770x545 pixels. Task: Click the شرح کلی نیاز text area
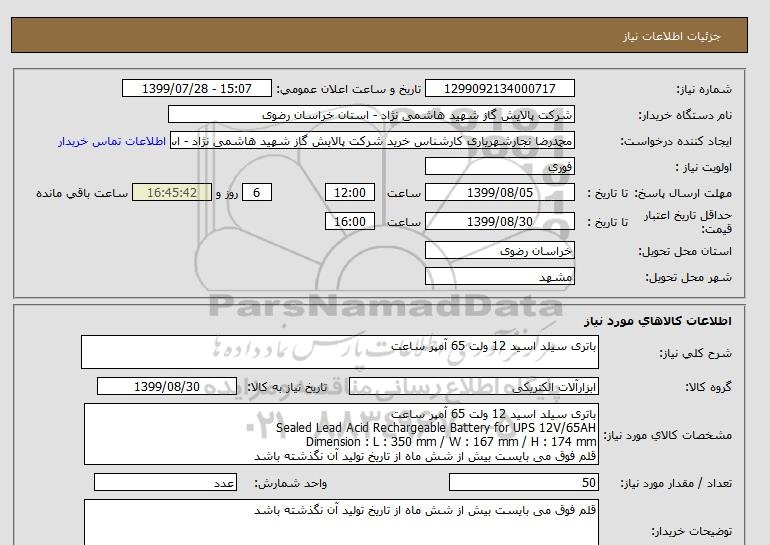(340, 352)
